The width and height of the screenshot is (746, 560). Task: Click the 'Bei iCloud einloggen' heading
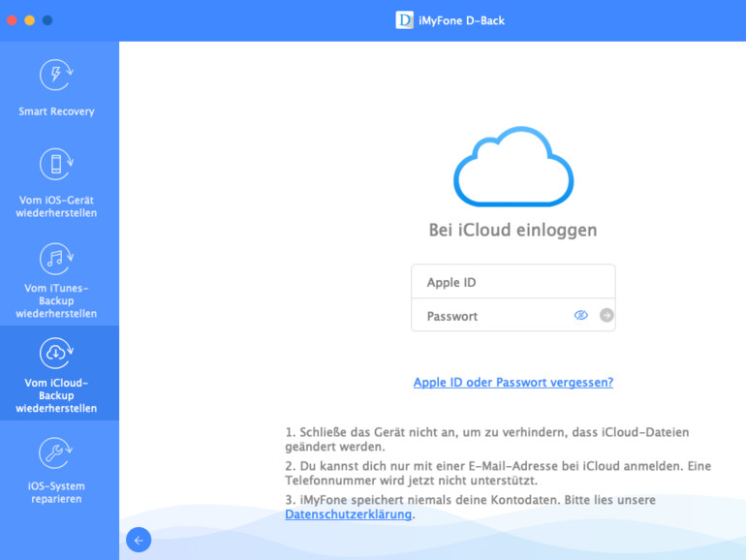(513, 230)
